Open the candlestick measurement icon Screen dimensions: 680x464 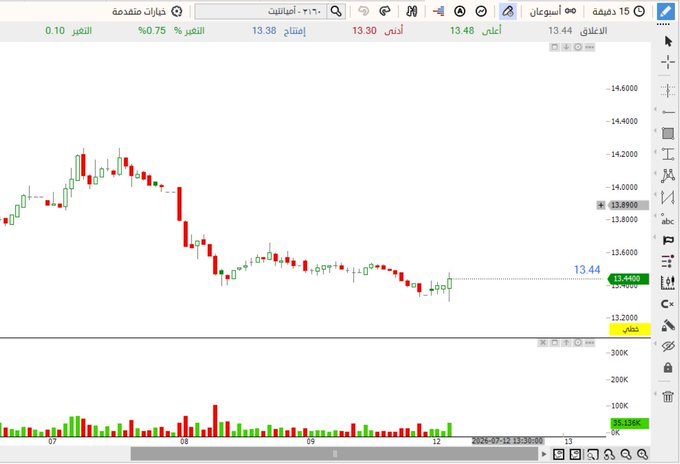(668, 283)
